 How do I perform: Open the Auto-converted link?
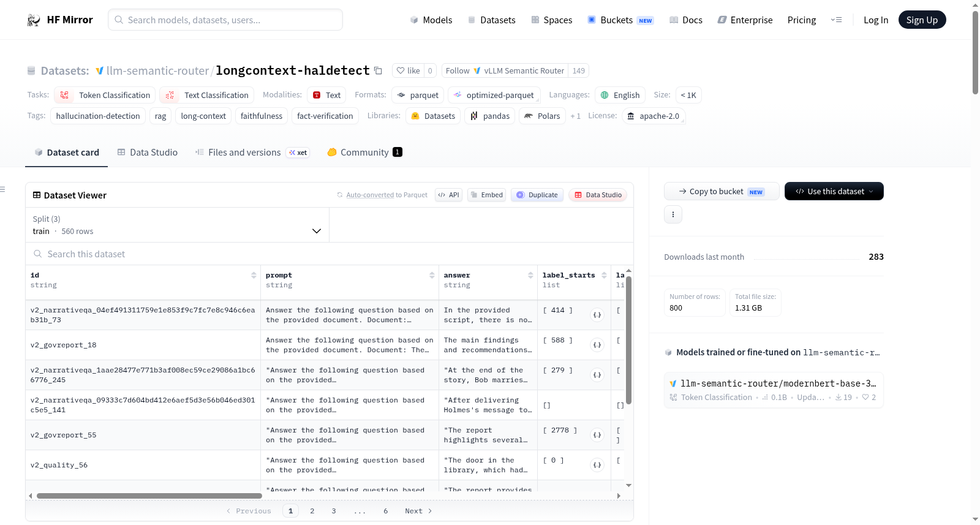click(x=370, y=195)
